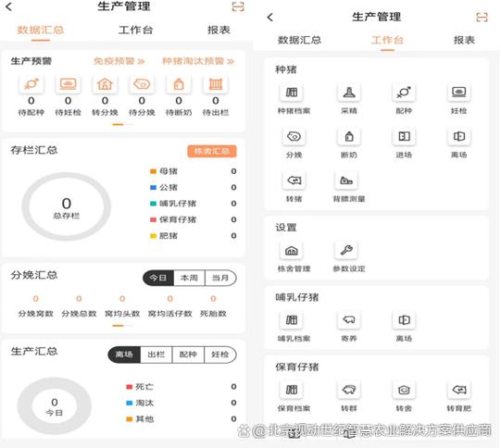
Task: Open the 待配种 alert icon
Action: (x=31, y=84)
